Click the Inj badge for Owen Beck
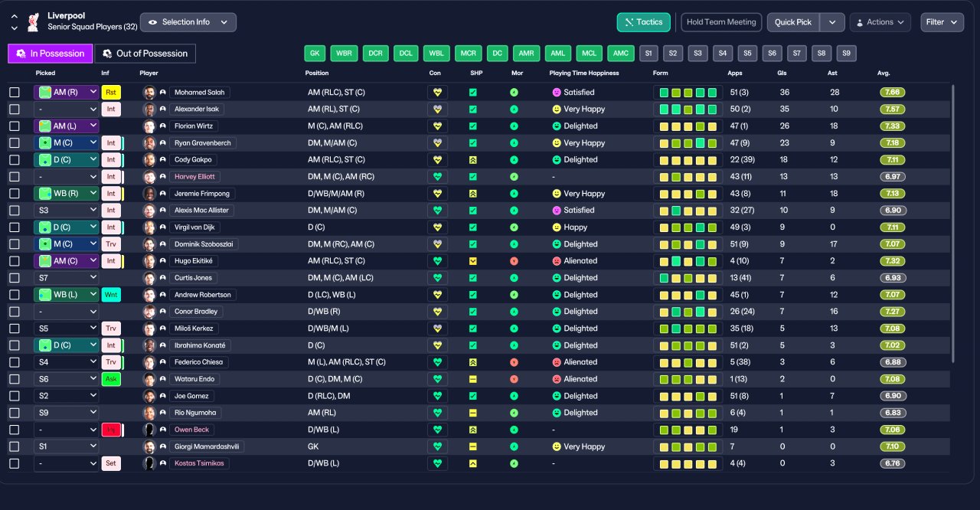The width and height of the screenshot is (980, 510). [x=111, y=430]
